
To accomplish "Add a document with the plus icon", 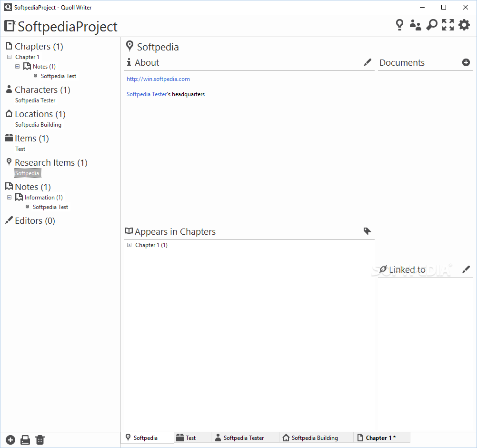I will tap(466, 62).
